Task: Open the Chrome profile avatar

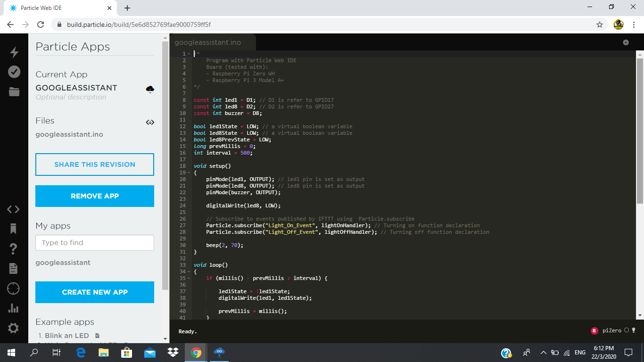Action: click(x=619, y=25)
